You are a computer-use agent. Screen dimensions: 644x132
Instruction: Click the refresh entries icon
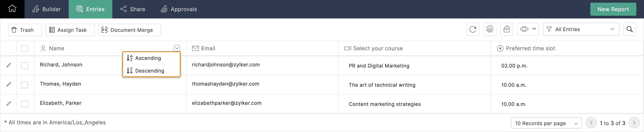pyautogui.click(x=473, y=29)
